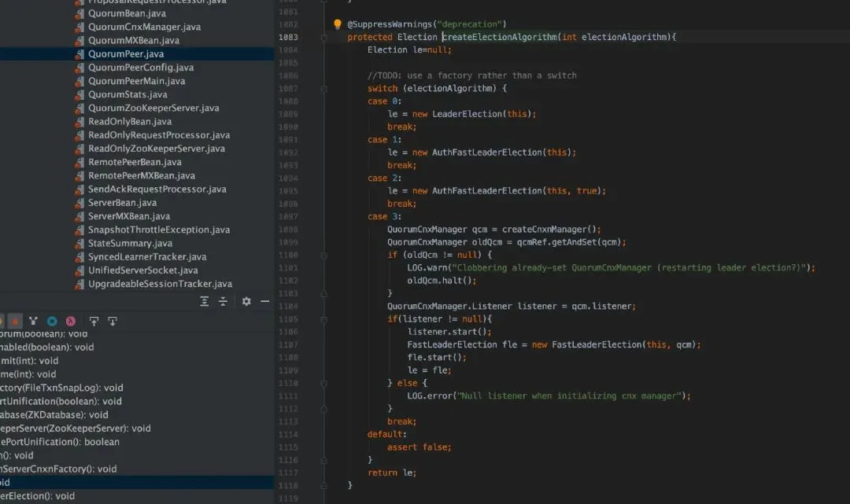Toggle the Show Lambdas pink filter
The image size is (850, 504).
click(x=71, y=321)
